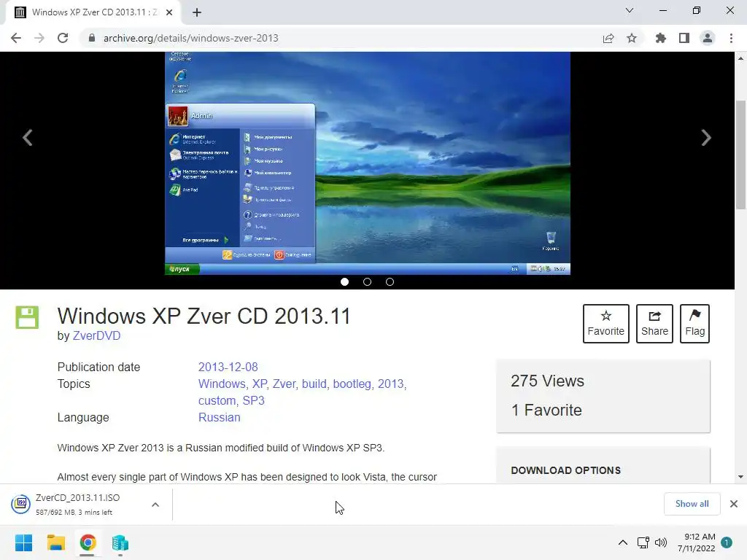Go back to the previous page

tap(16, 38)
